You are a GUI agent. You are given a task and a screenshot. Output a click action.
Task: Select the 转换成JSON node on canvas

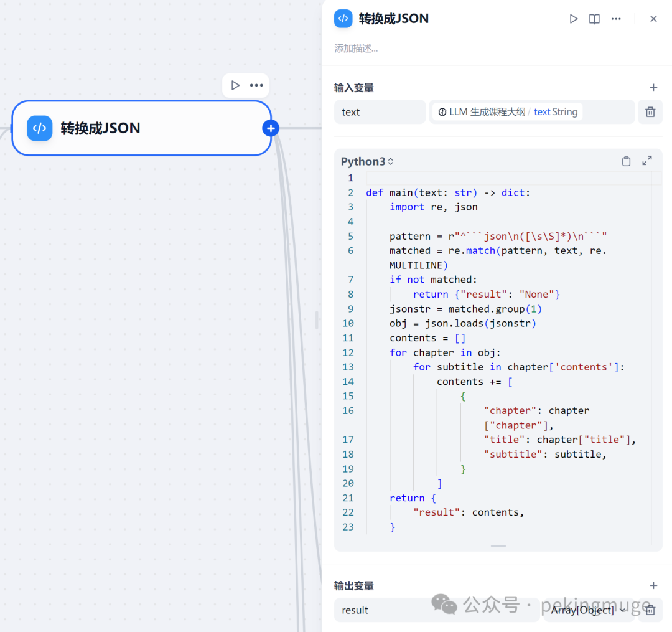tap(141, 128)
